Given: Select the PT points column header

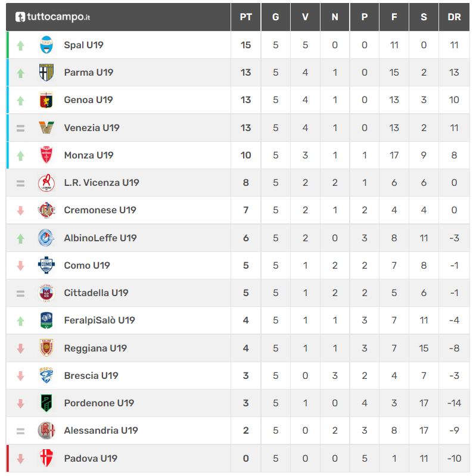Looking at the screenshot, I should tap(246, 17).
